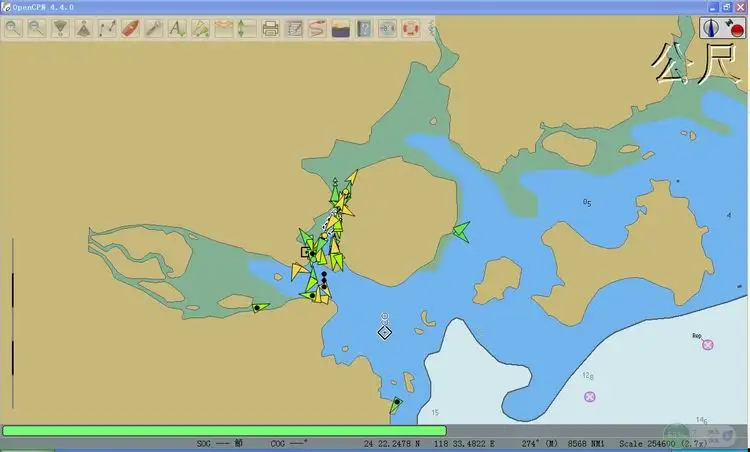Image resolution: width=750 pixels, height=452 pixels.
Task: Shift to larger scale chart
Action: click(60, 29)
